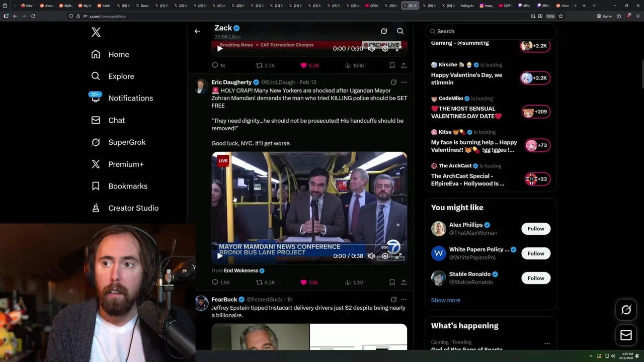Go back using the profile back arrow
The height and width of the screenshot is (362, 644).
click(197, 31)
